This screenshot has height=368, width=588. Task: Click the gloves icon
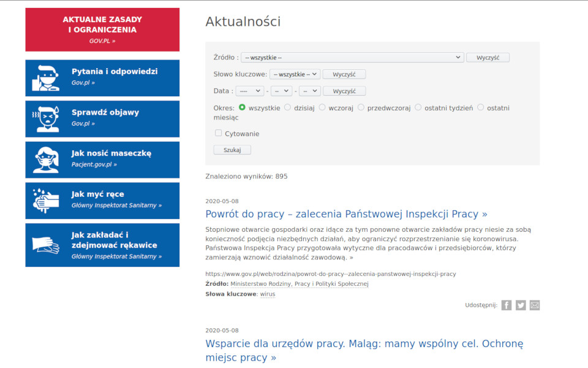click(45, 245)
